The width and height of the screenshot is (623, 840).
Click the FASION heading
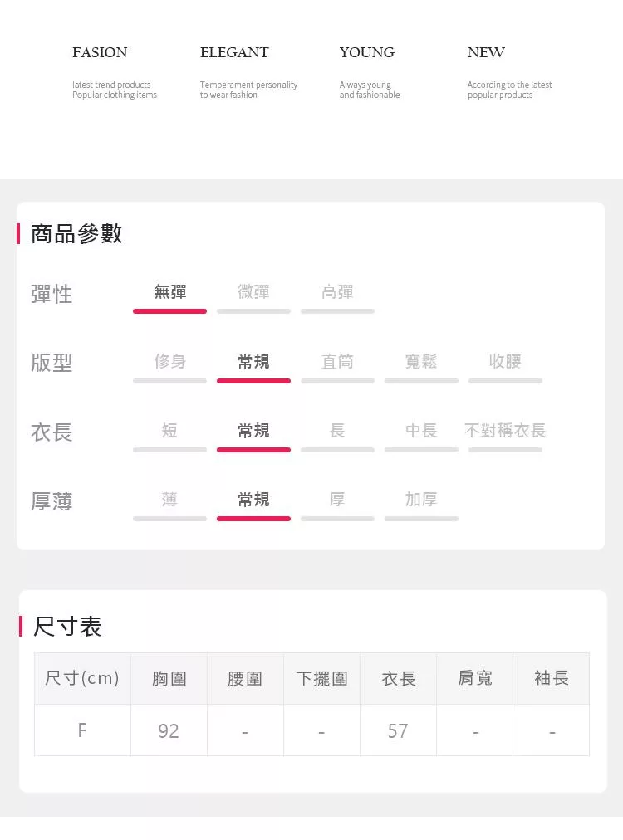(x=100, y=52)
